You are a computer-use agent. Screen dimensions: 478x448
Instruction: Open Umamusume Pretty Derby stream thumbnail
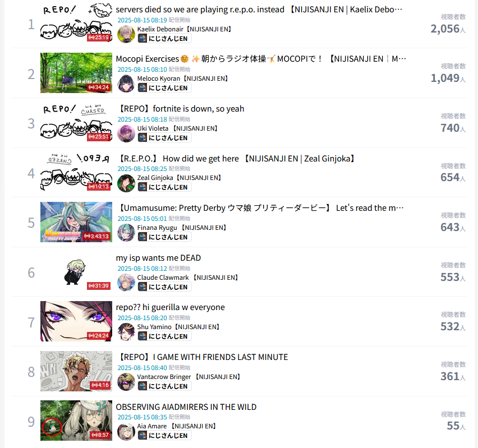[76, 222]
